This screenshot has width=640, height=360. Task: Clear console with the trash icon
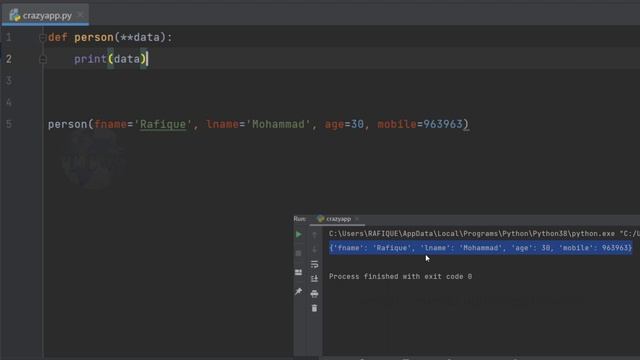314,308
